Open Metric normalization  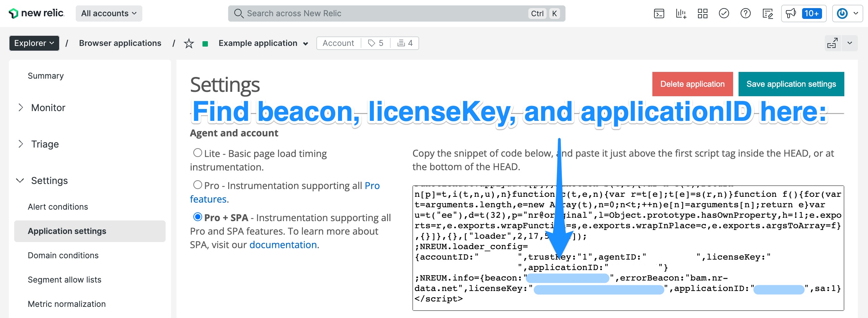click(x=67, y=304)
